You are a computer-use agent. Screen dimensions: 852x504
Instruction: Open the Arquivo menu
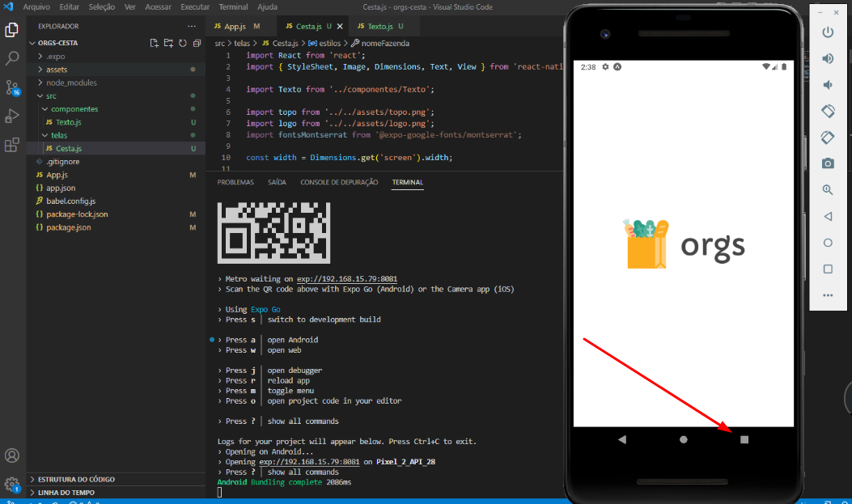click(36, 7)
